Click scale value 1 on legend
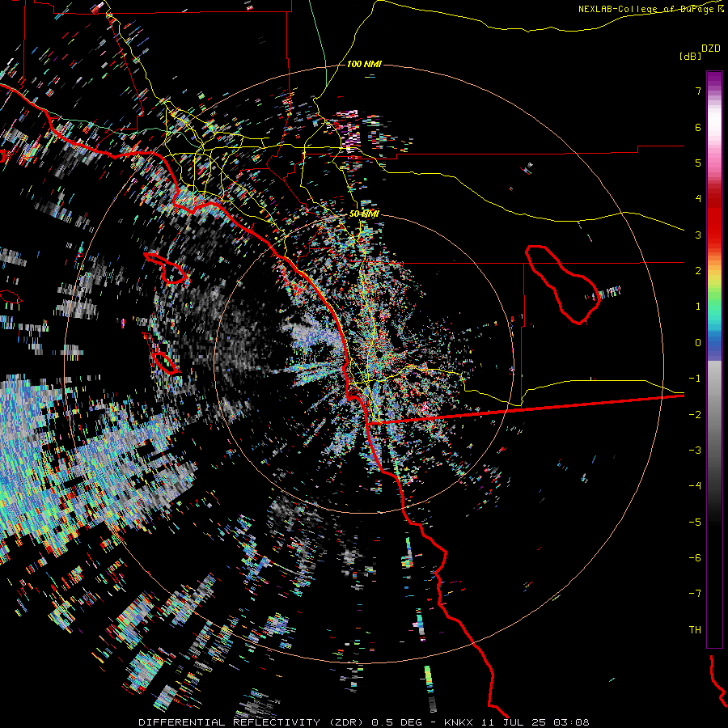The height and width of the screenshot is (728, 728). pyautogui.click(x=698, y=307)
